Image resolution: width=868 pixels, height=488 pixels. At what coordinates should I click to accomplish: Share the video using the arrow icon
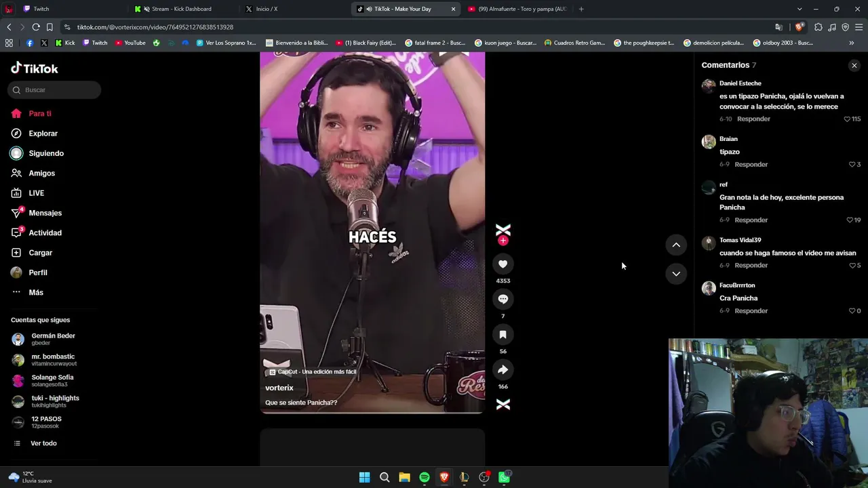coord(502,369)
